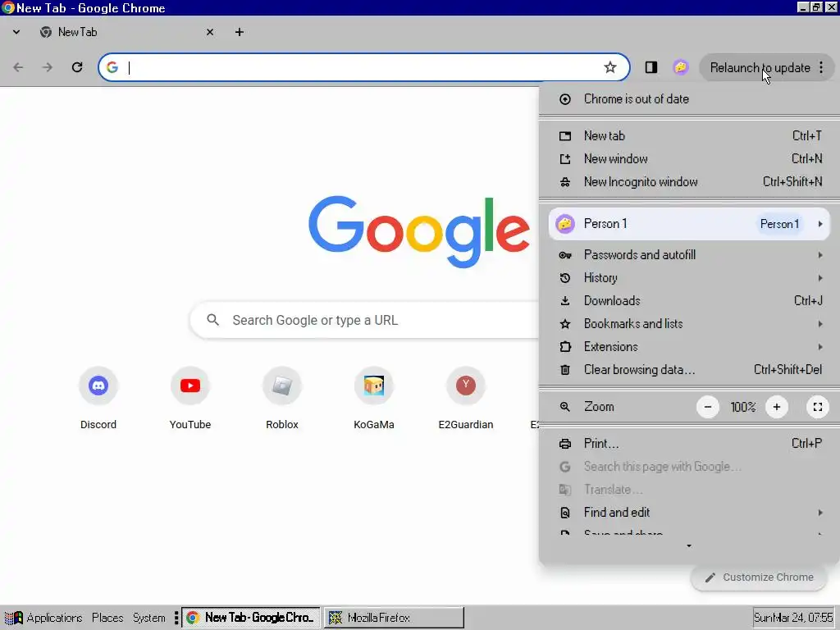Click Chrome is out of date notice
The image size is (840, 630).
point(689,98)
